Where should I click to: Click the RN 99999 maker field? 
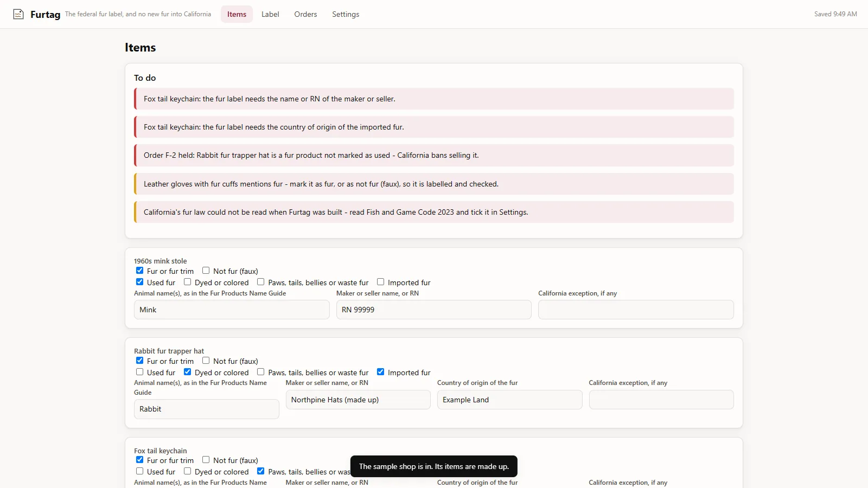433,310
